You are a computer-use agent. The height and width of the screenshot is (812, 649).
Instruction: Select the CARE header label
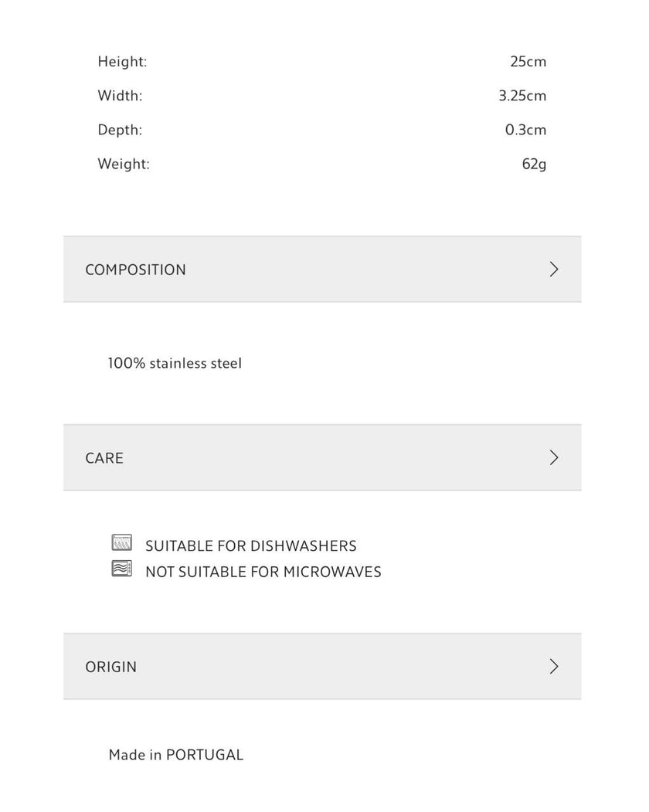(x=104, y=458)
